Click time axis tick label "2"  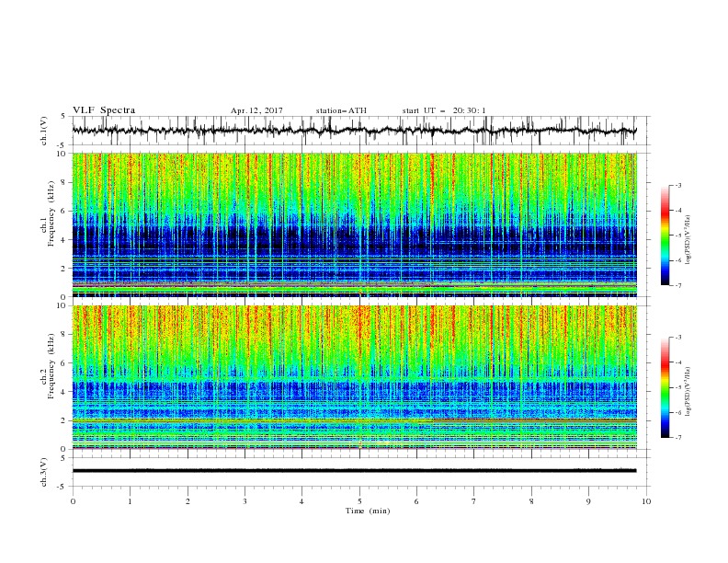[188, 501]
